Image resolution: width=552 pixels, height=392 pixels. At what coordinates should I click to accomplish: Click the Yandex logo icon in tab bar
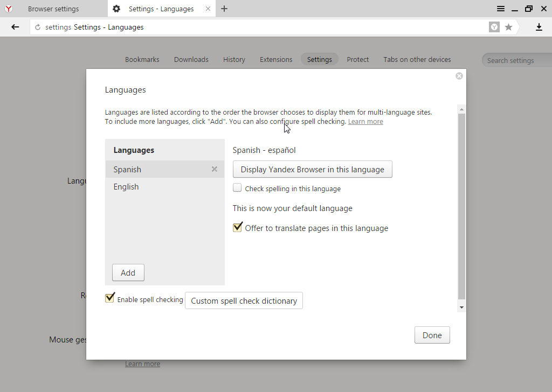click(x=9, y=9)
